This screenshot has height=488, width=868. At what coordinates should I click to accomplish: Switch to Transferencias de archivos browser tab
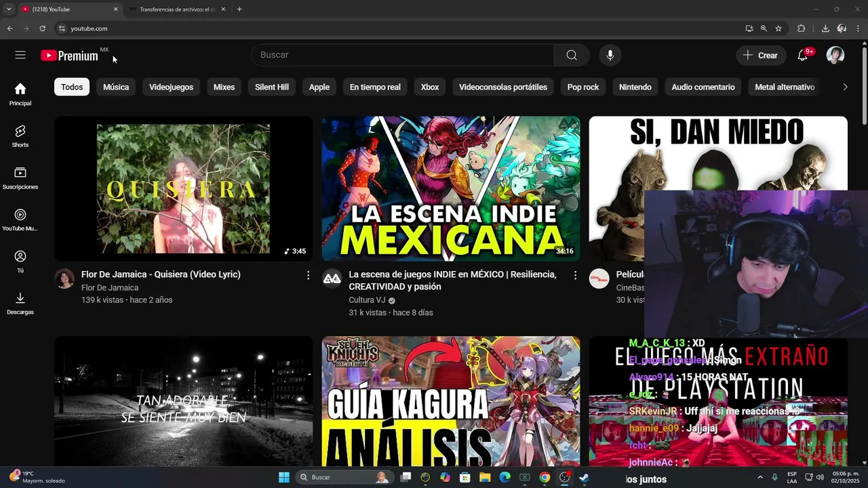(176, 9)
